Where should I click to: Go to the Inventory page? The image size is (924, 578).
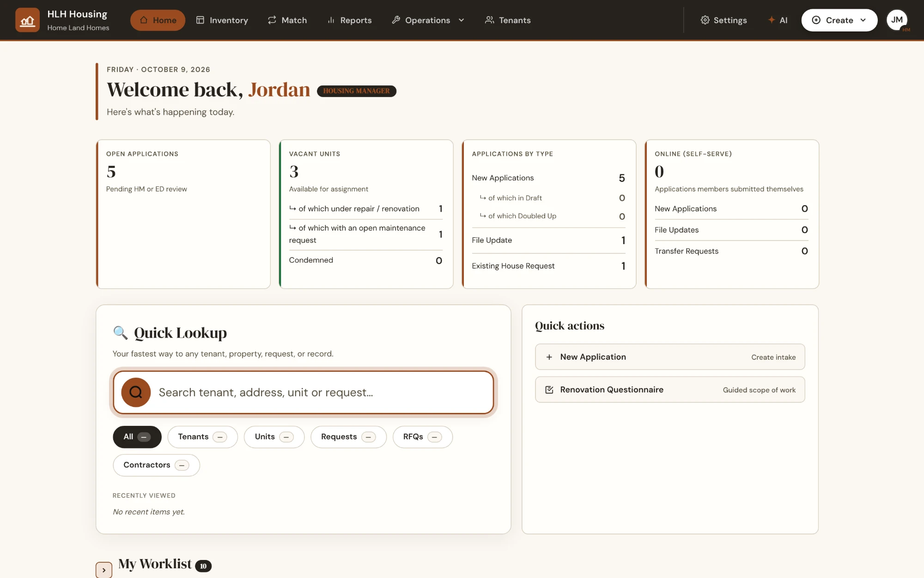(x=222, y=20)
